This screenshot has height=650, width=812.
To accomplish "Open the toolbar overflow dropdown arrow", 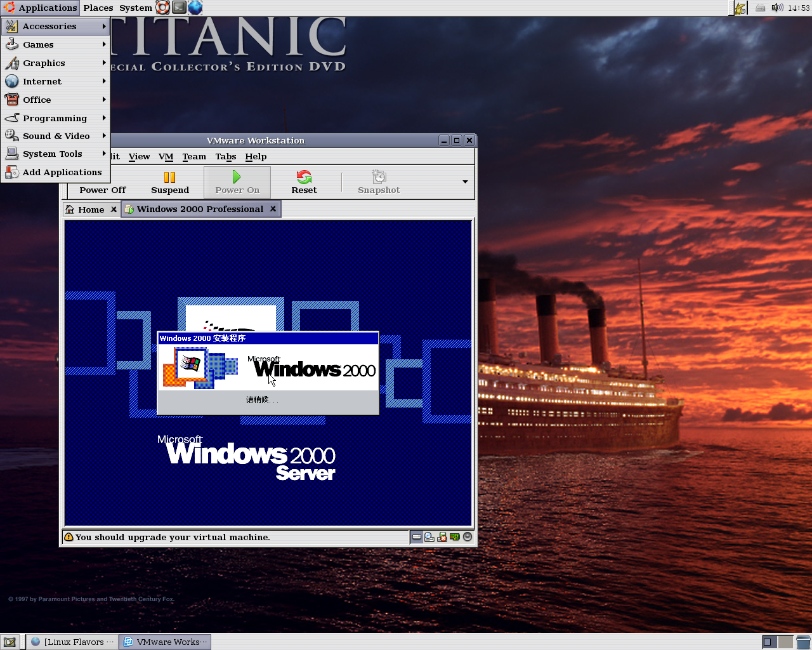I will click(x=465, y=182).
